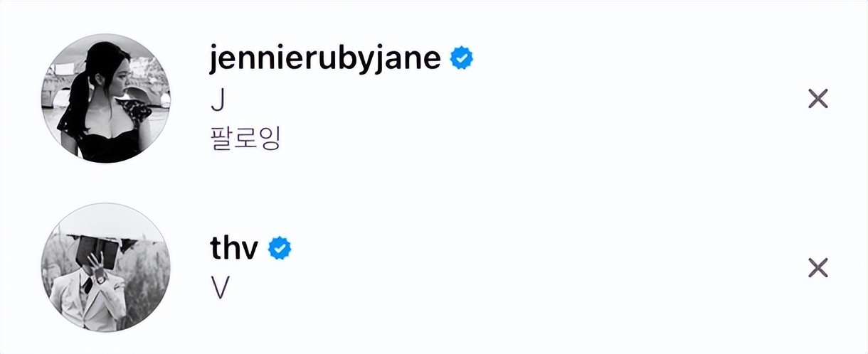
Task: Open thv's profile picture
Action: click(x=106, y=267)
